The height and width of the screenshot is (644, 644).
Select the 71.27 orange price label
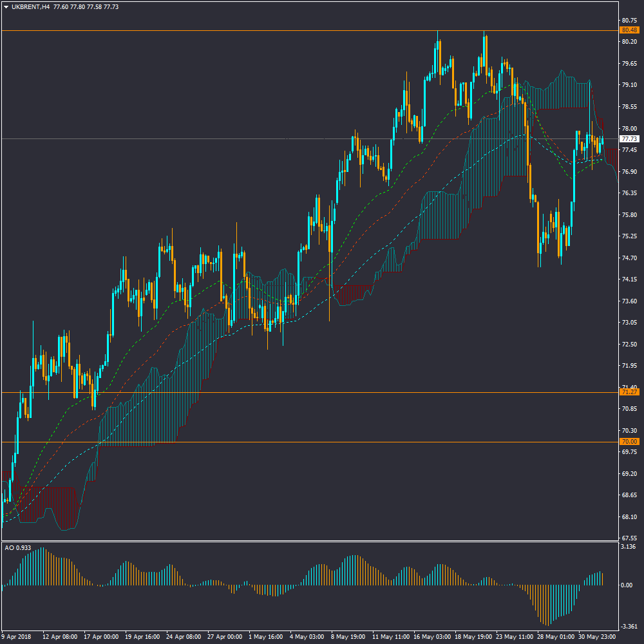629,392
